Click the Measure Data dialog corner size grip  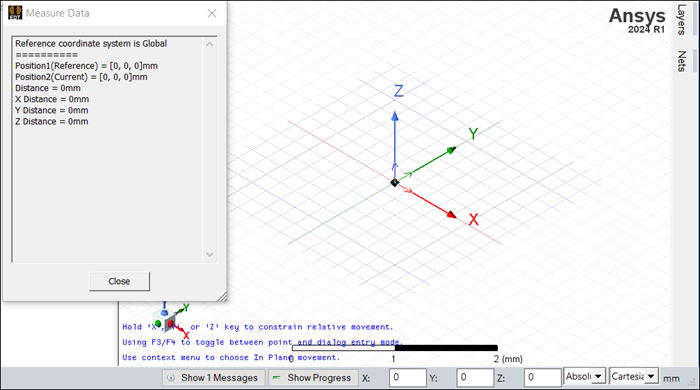click(221, 296)
